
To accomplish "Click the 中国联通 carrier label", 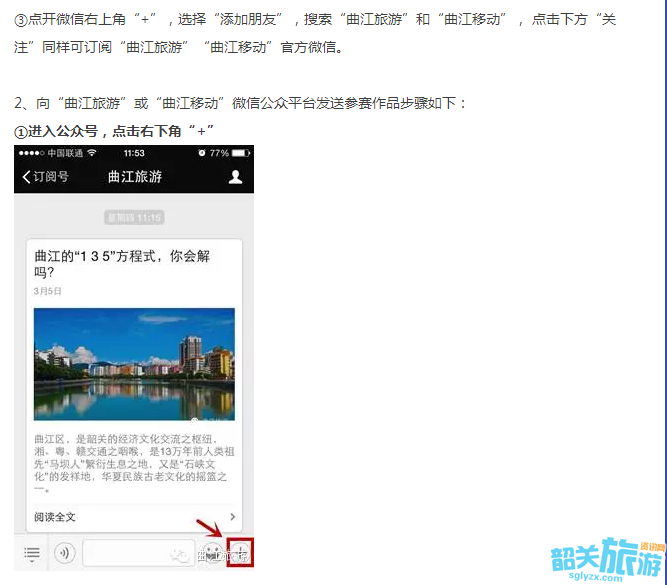I will click(x=65, y=153).
